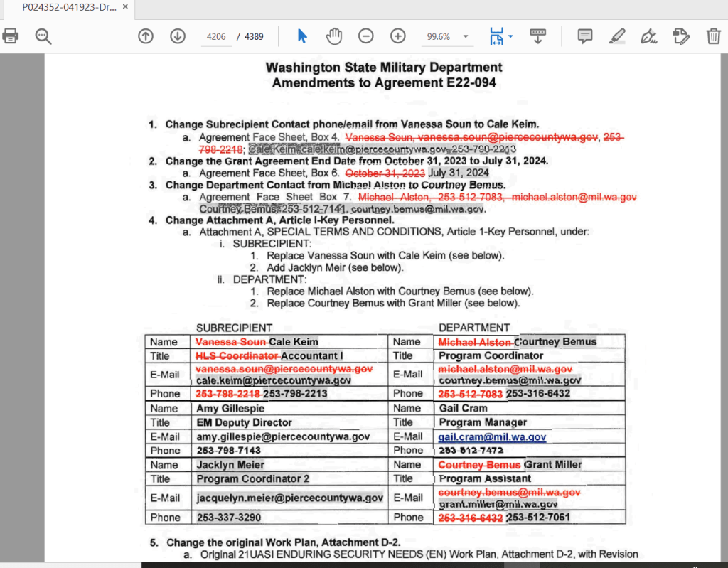Go to next page with down arrow

pos(177,36)
